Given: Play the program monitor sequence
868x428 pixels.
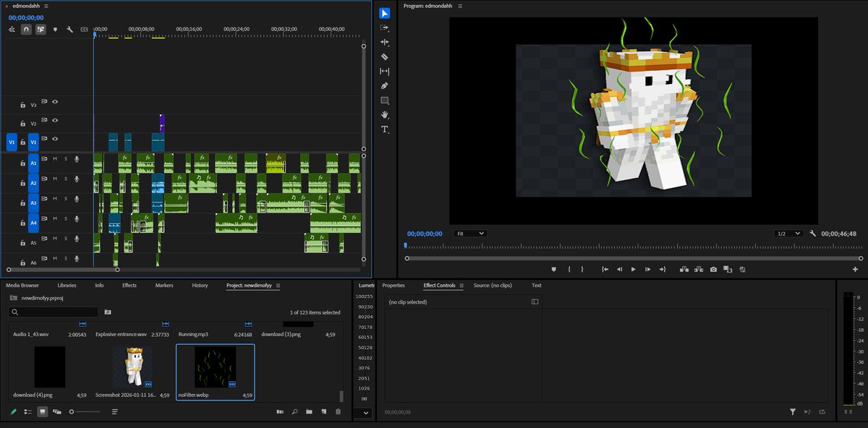Looking at the screenshot, I should tap(634, 269).
